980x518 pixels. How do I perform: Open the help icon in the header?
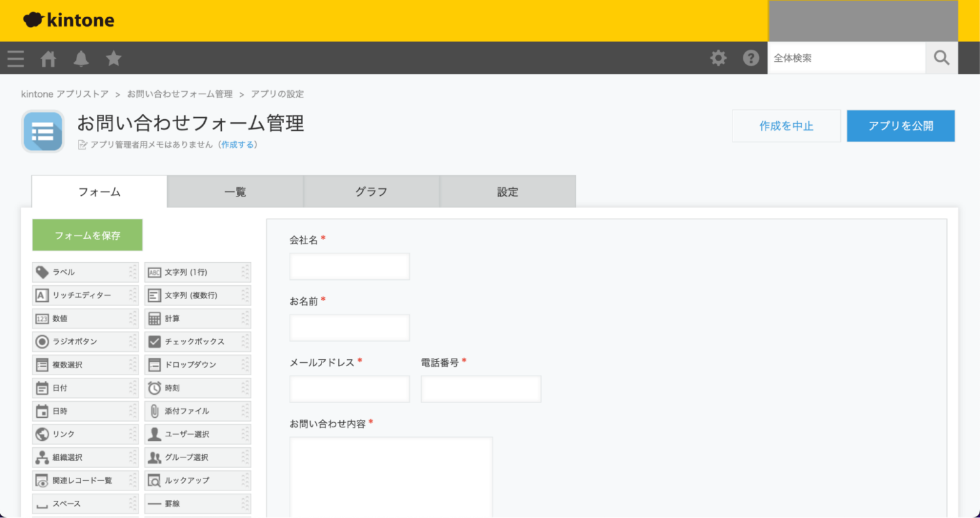pos(751,57)
